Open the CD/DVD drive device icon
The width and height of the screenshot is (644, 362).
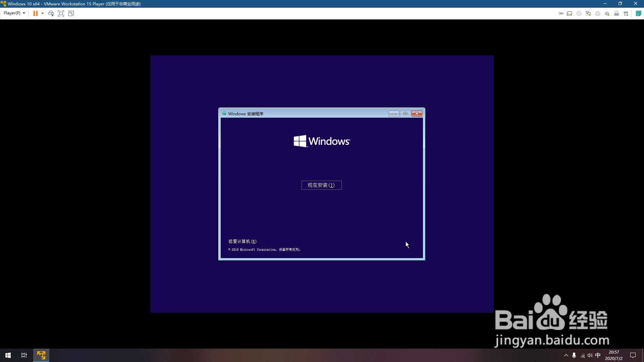579,13
